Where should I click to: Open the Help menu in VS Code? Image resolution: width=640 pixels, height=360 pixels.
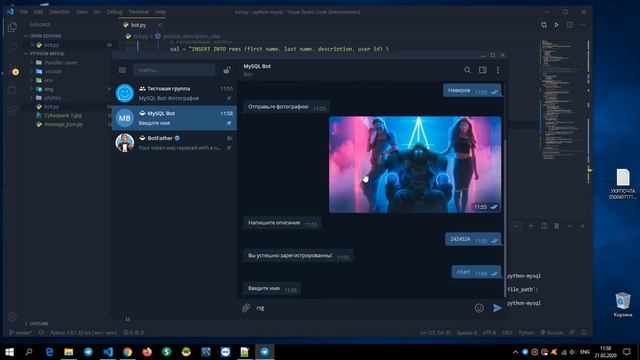[160, 12]
